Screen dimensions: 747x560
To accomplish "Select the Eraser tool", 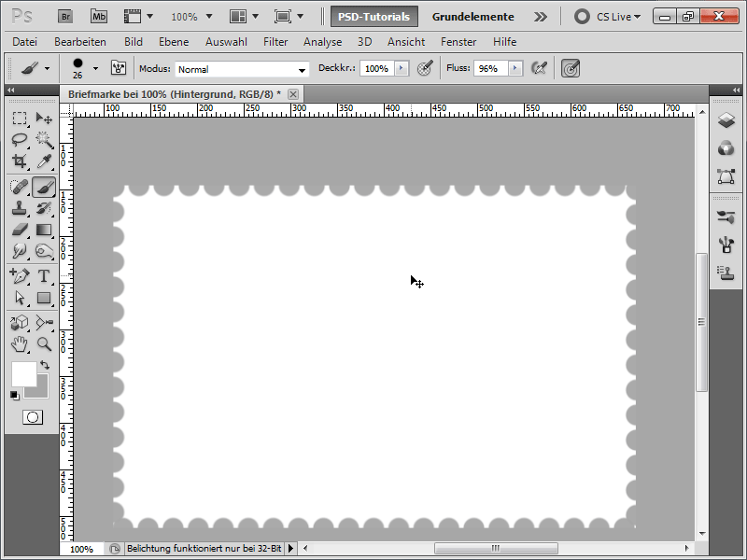I will pos(20,230).
